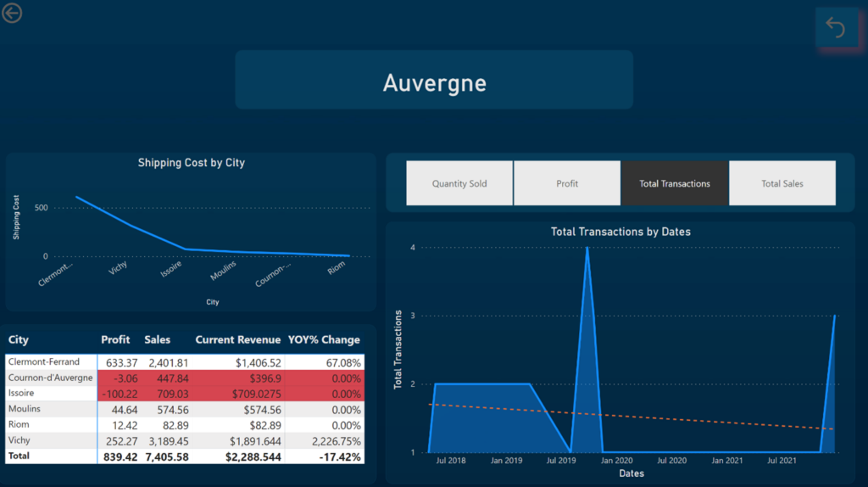This screenshot has width=868, height=487.
Task: Sort by YOY% Change column header
Action: click(x=324, y=339)
